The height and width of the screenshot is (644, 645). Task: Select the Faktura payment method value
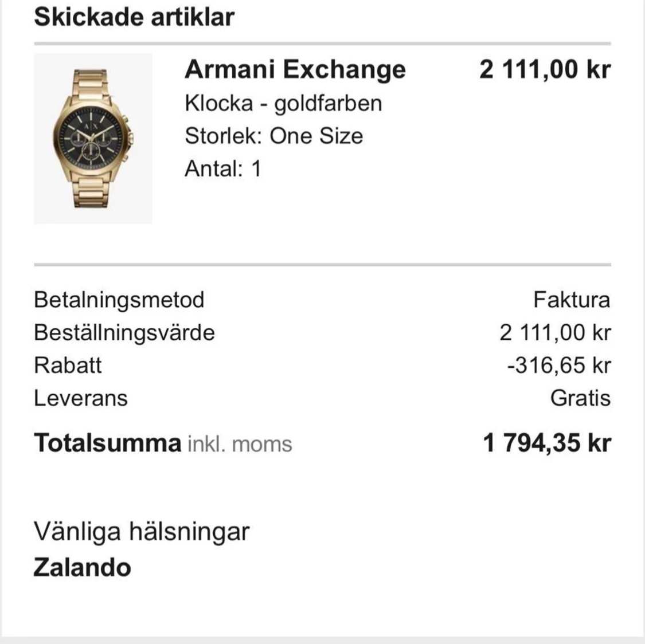(x=572, y=300)
